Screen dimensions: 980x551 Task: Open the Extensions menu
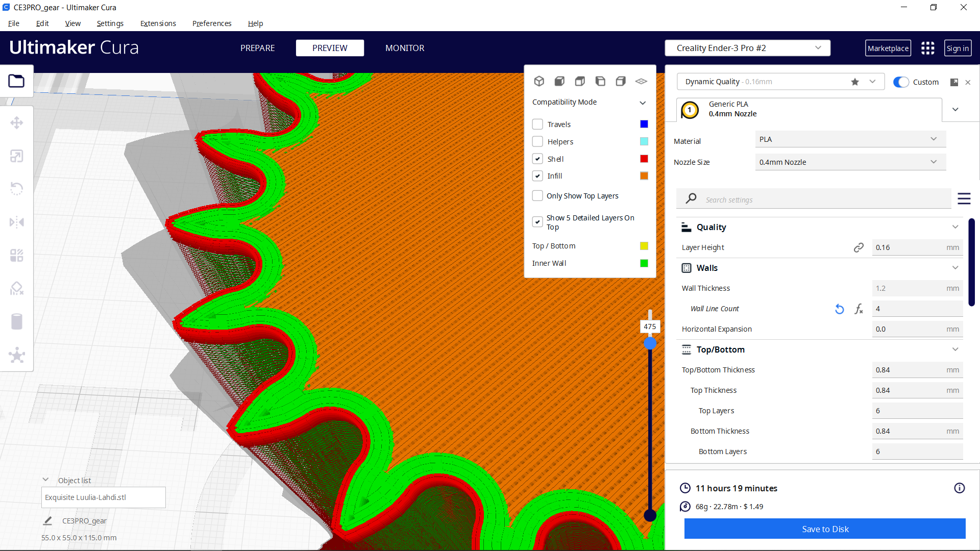[158, 23]
